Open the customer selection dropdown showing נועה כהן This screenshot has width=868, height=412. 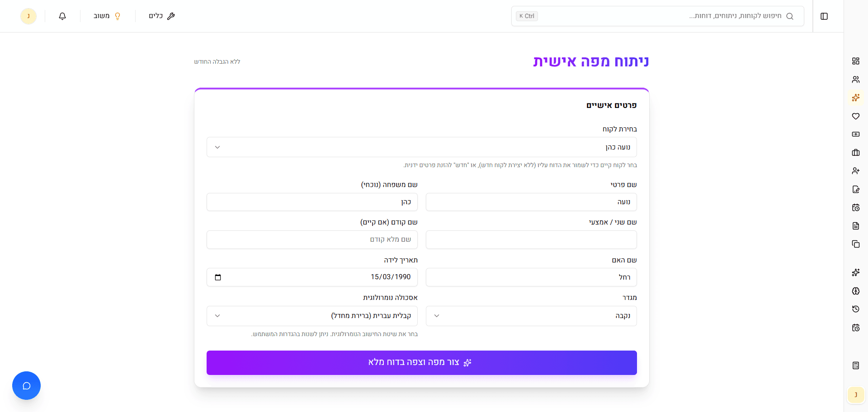coord(421,147)
